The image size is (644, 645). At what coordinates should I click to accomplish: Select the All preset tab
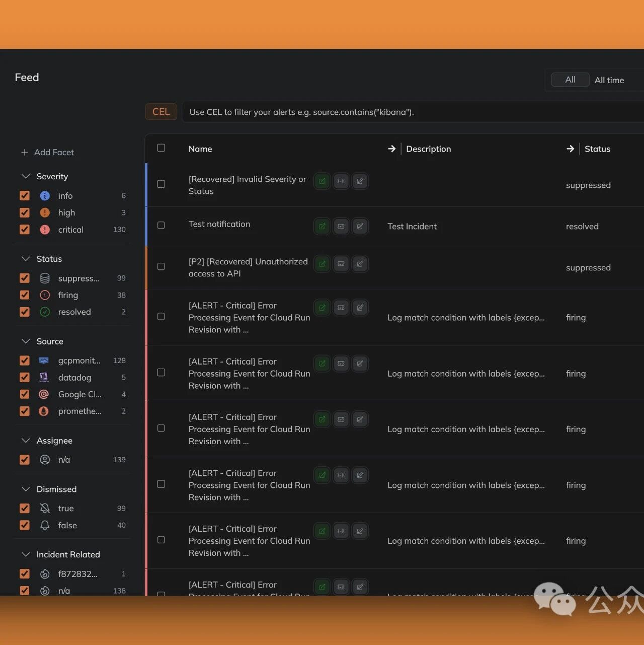[570, 80]
